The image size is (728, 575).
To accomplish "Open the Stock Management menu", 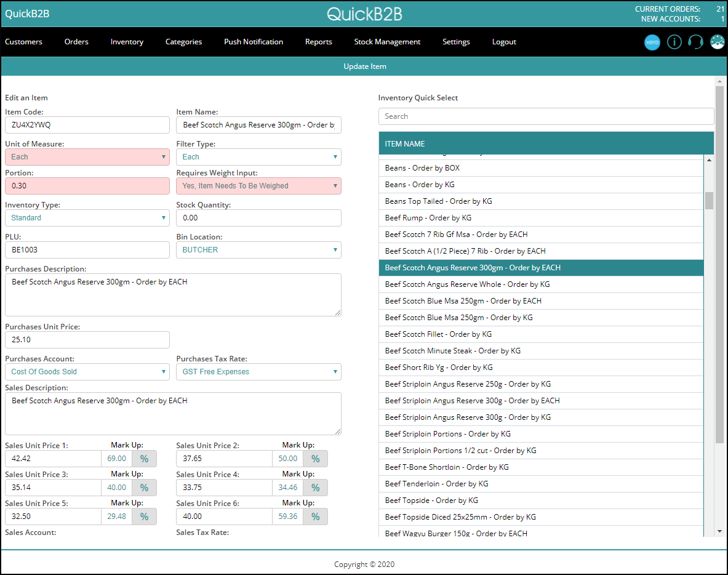I will (x=387, y=42).
